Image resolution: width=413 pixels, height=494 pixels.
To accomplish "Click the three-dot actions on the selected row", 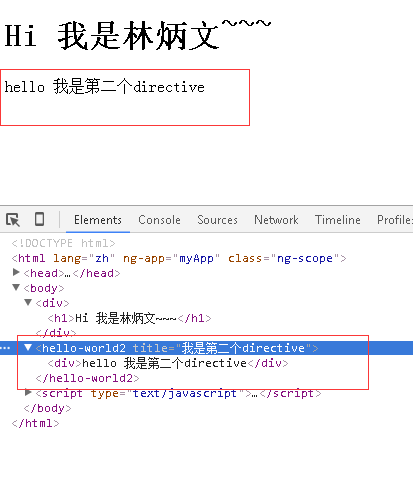I will pos(6,348).
